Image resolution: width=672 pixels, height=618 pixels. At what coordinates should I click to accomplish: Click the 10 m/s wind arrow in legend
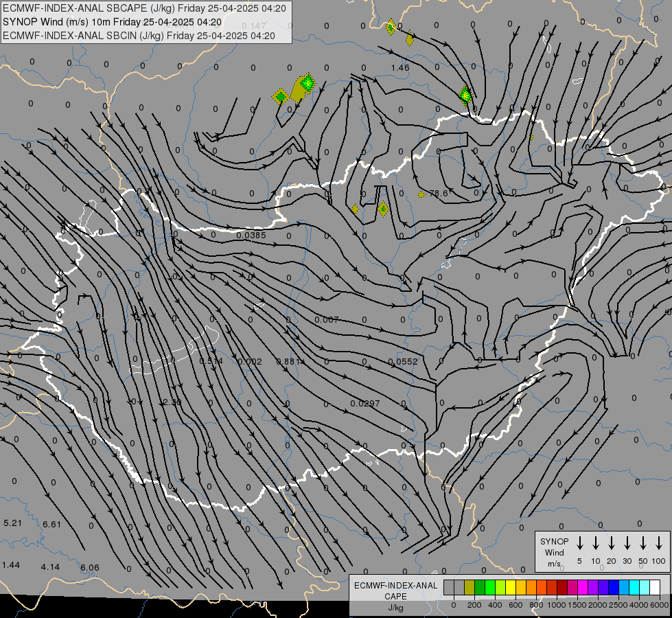(x=595, y=543)
